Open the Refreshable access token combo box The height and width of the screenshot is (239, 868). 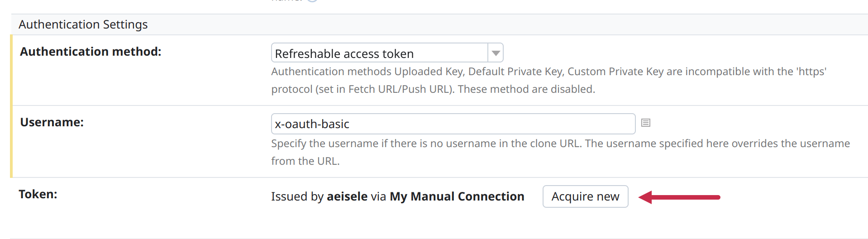tap(387, 53)
